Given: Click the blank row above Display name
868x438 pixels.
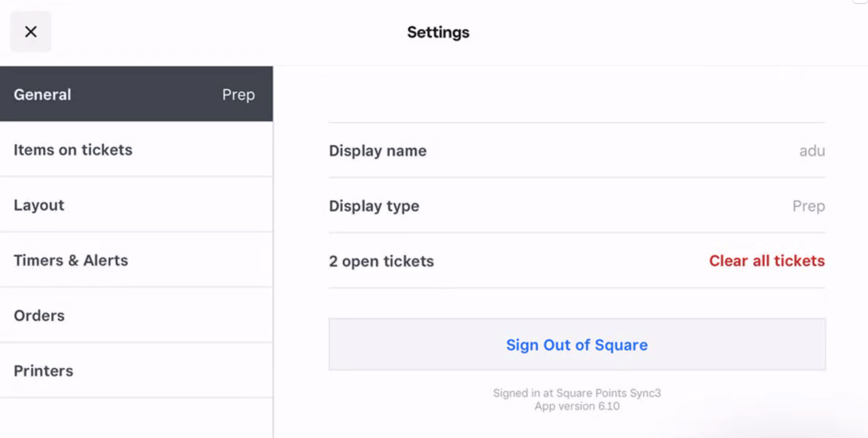Looking at the screenshot, I should [576, 95].
